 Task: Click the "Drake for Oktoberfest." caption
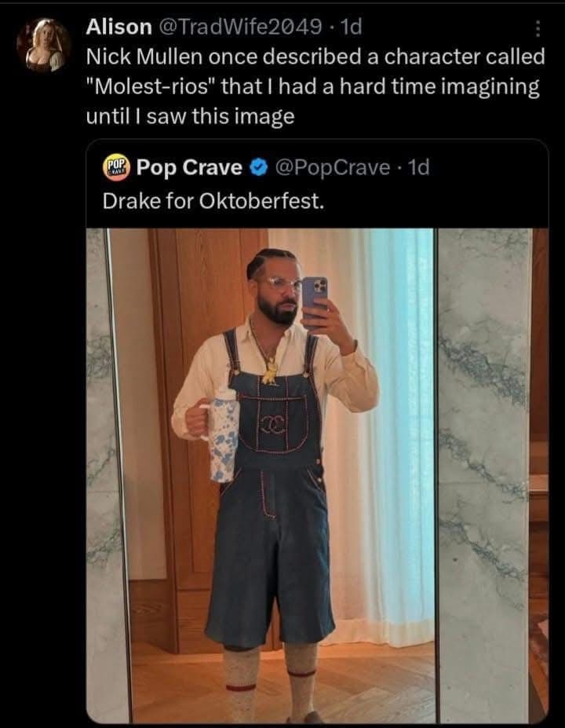tap(213, 200)
